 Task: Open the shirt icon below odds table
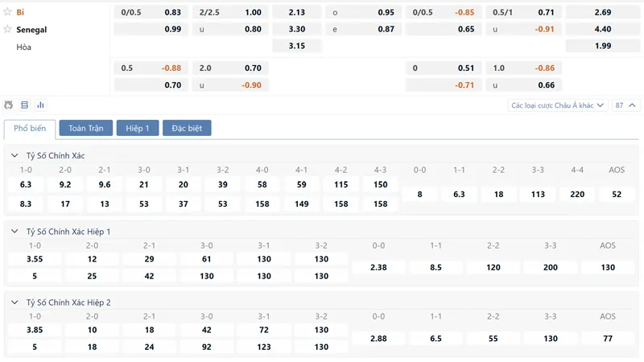(8, 105)
